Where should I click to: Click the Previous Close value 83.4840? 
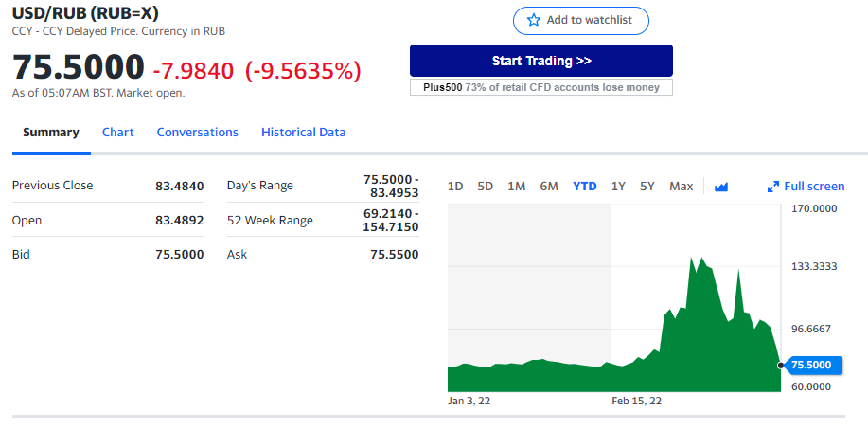click(179, 187)
